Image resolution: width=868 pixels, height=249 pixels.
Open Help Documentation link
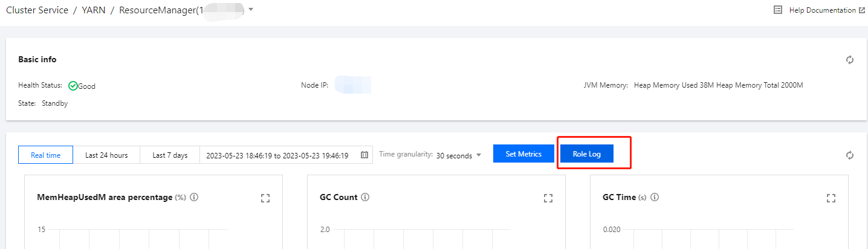822,10
